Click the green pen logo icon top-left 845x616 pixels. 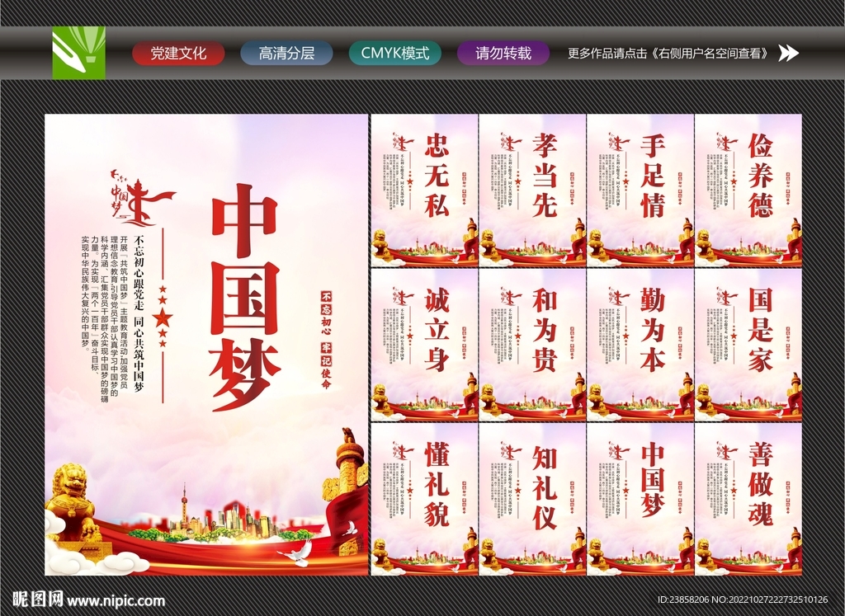pyautogui.click(x=78, y=54)
